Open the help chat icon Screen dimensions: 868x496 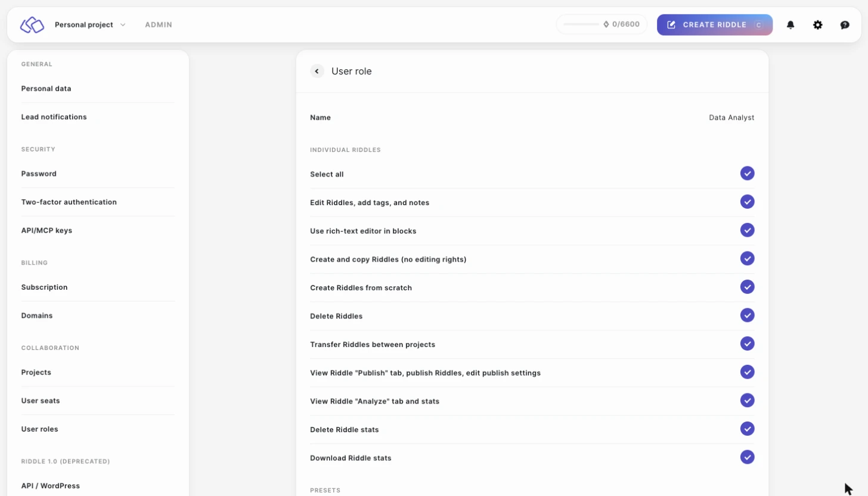(x=845, y=25)
